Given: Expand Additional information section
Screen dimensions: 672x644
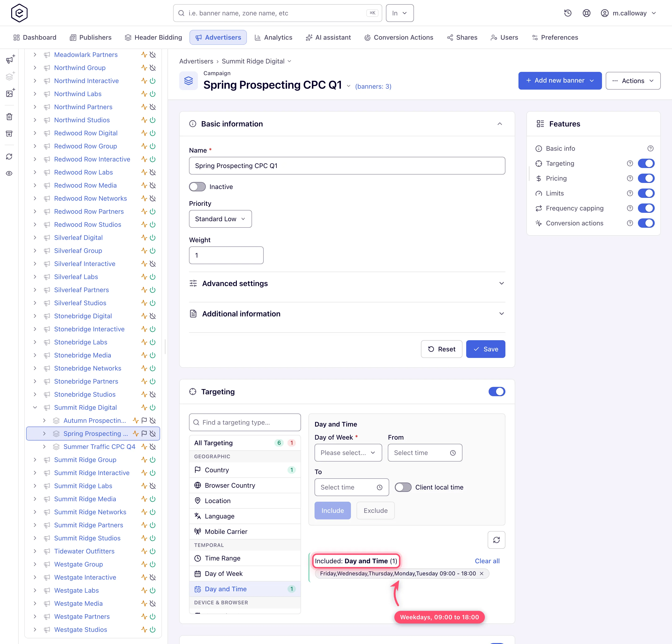Looking at the screenshot, I should (347, 314).
